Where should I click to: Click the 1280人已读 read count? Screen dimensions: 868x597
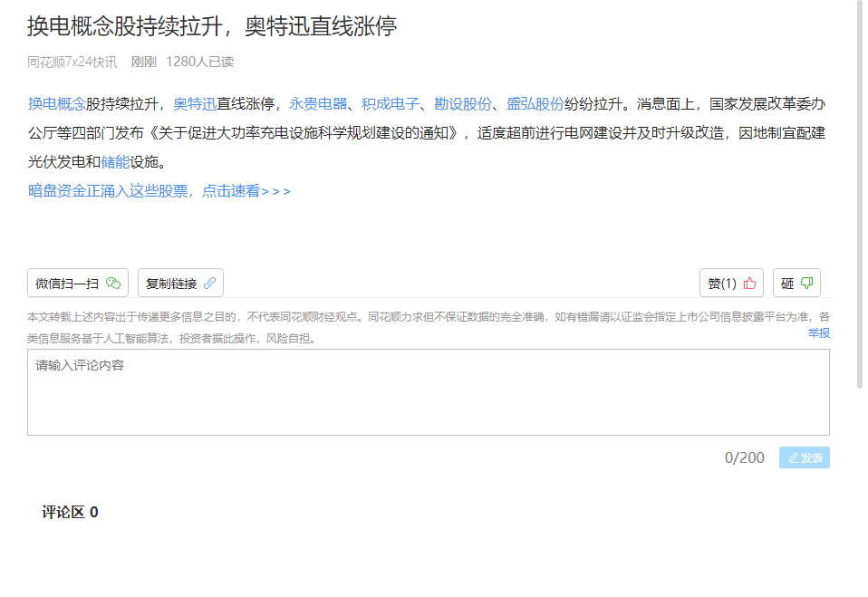tap(200, 62)
